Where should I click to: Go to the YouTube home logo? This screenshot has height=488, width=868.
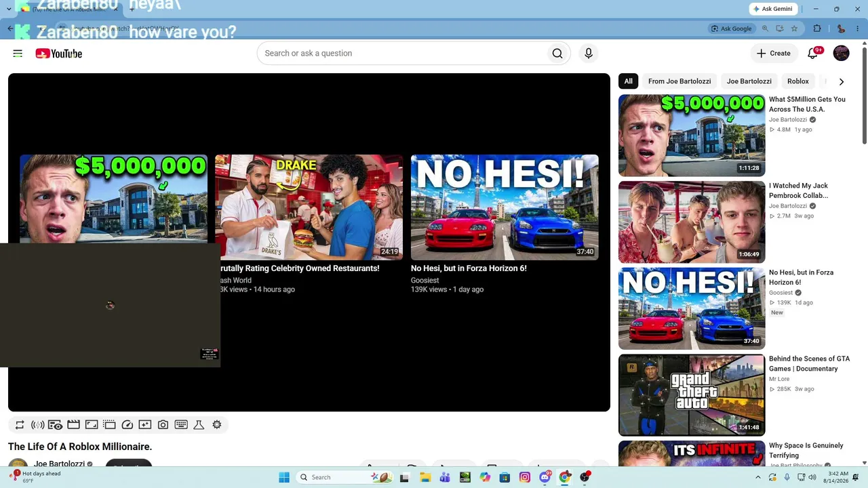point(59,54)
